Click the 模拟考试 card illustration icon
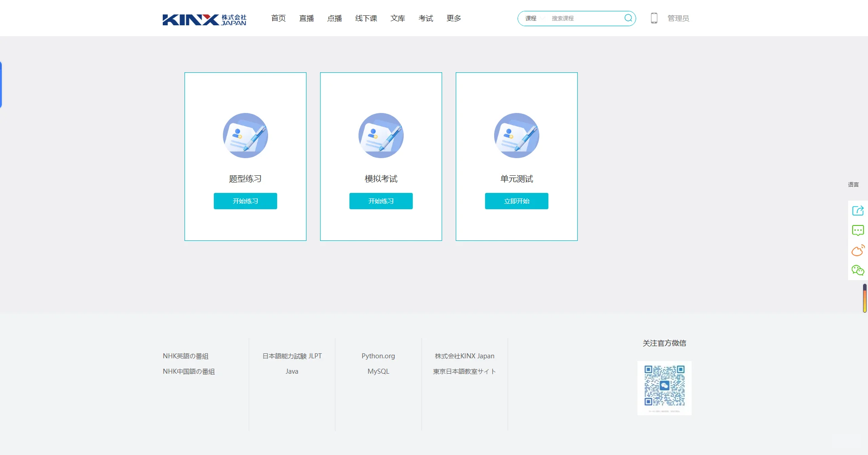 coord(381,136)
